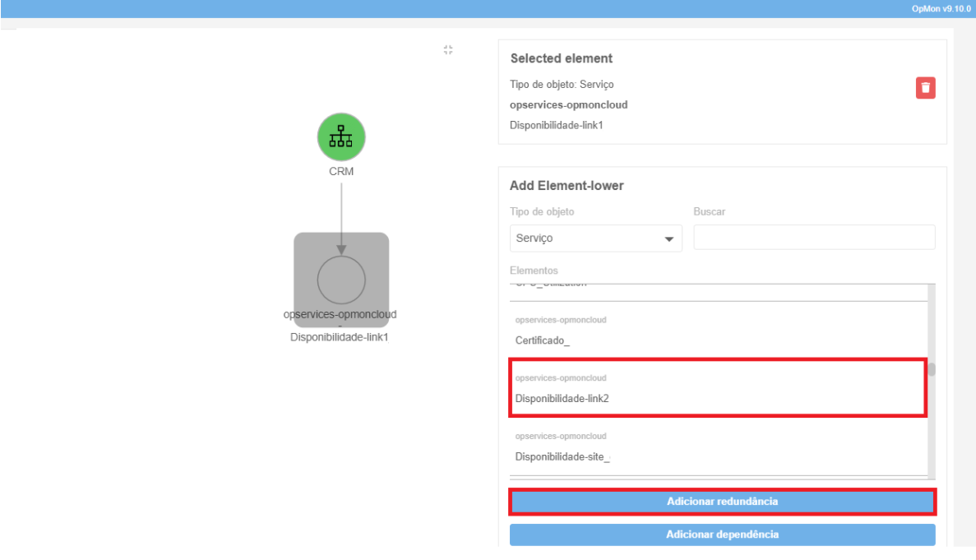Click the Elementos list scrollbar thumb
Viewport: 976px width, 560px height.
[932, 368]
